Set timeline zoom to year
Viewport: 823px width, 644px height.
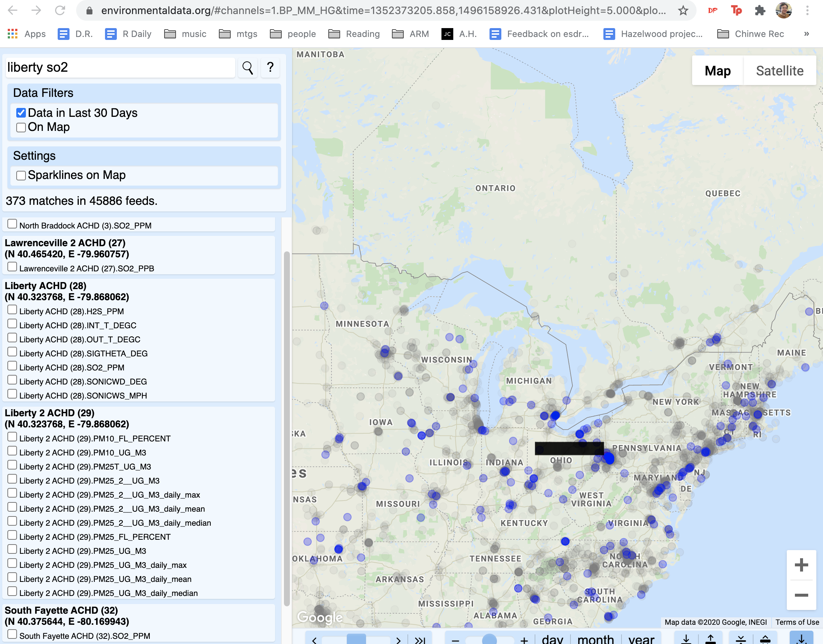tap(641, 639)
